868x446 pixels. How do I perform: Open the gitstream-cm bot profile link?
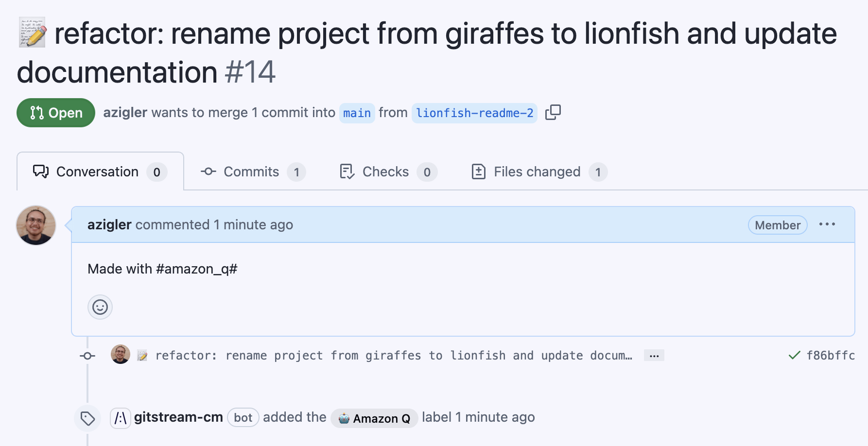pos(178,417)
